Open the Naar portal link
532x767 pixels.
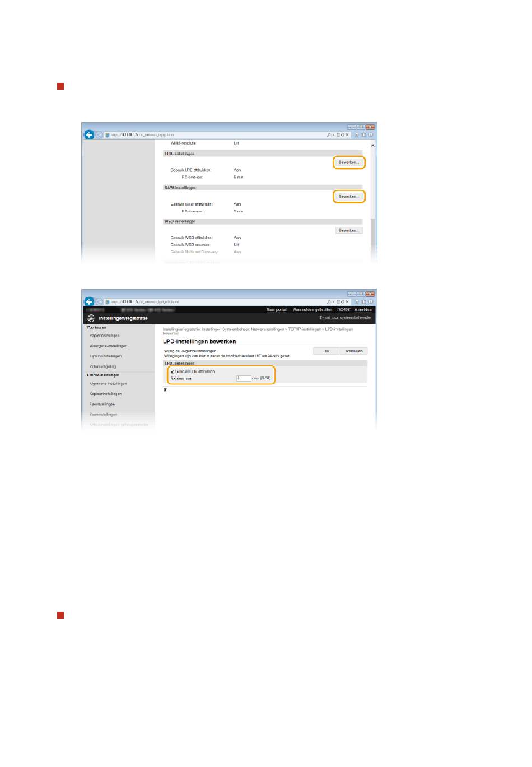(x=277, y=310)
